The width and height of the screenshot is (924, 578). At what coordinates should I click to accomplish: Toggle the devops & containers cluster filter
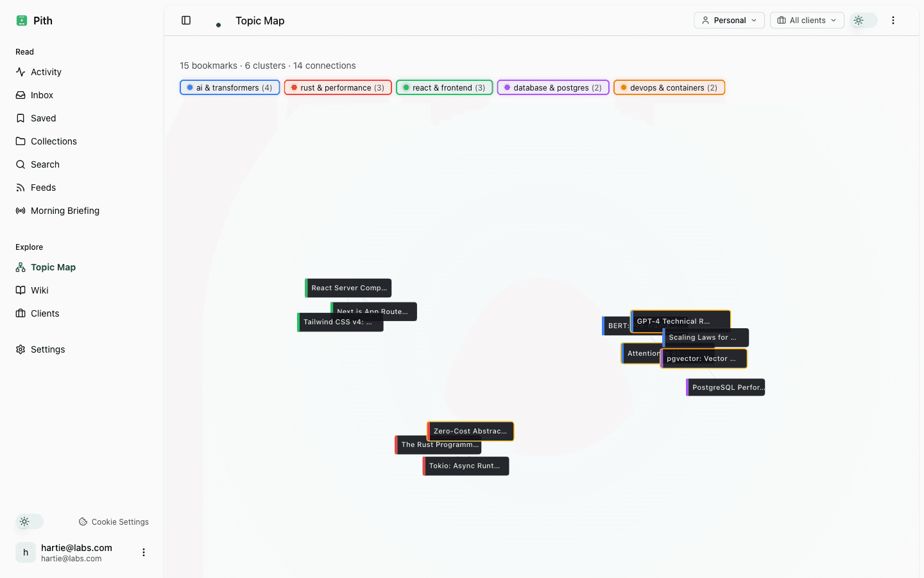[669, 87]
